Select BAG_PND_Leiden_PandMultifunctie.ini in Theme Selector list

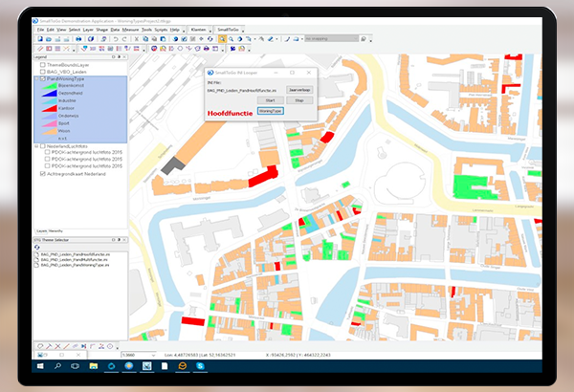pos(74,259)
